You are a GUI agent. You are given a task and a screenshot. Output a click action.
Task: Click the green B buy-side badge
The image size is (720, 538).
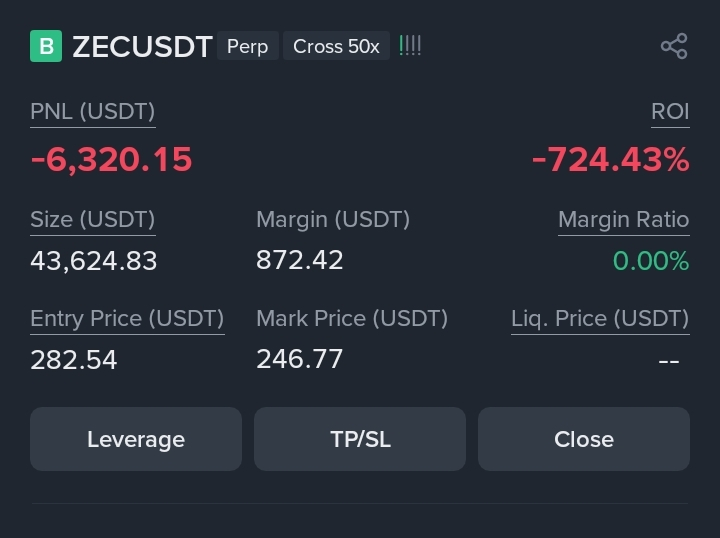click(46, 46)
